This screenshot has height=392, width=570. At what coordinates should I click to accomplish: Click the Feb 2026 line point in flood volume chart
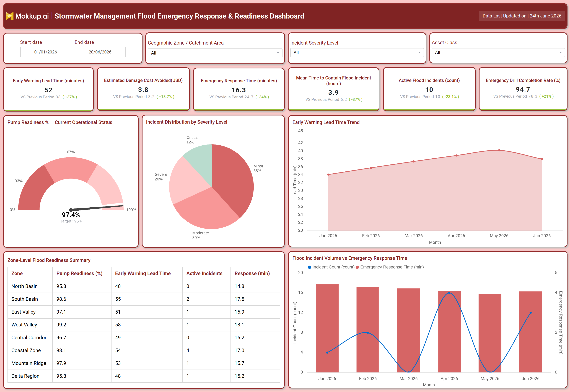[368, 333]
